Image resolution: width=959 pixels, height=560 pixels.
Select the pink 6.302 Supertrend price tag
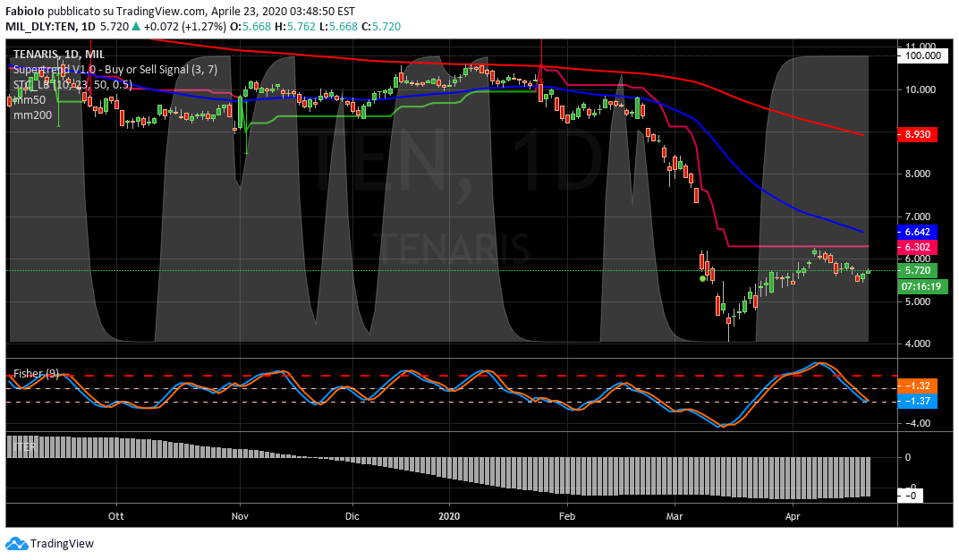point(915,247)
